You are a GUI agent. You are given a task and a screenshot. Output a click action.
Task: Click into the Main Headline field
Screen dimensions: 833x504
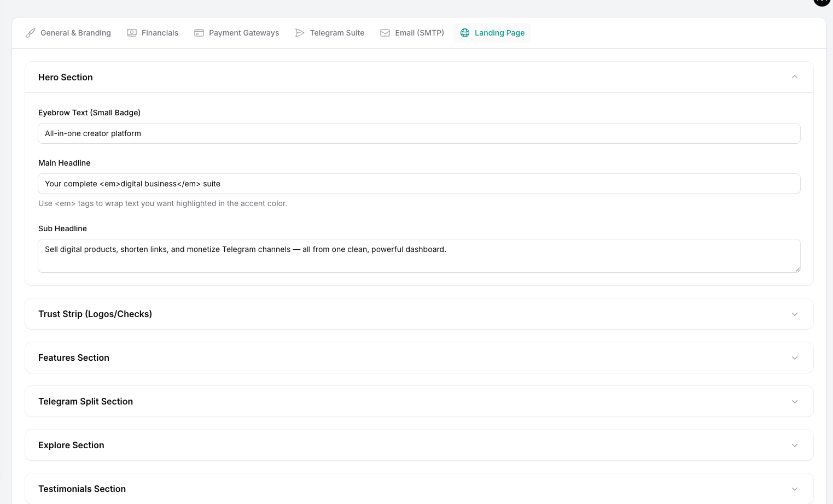(419, 184)
